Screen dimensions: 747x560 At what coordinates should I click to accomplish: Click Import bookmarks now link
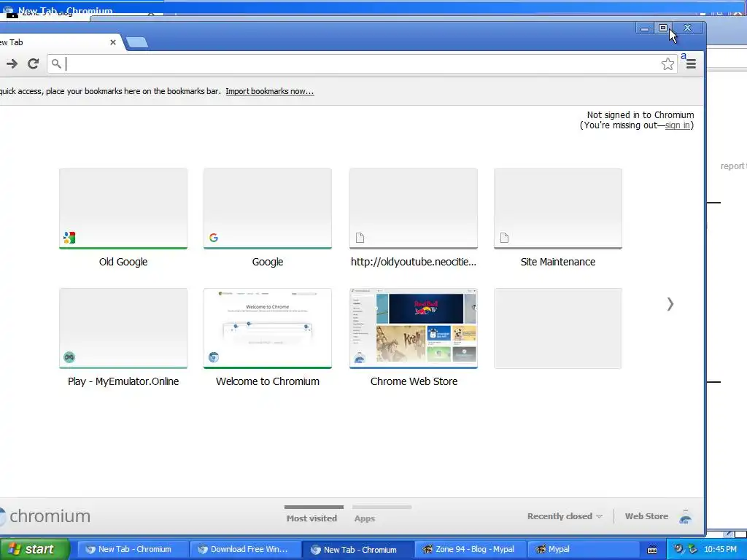point(270,91)
